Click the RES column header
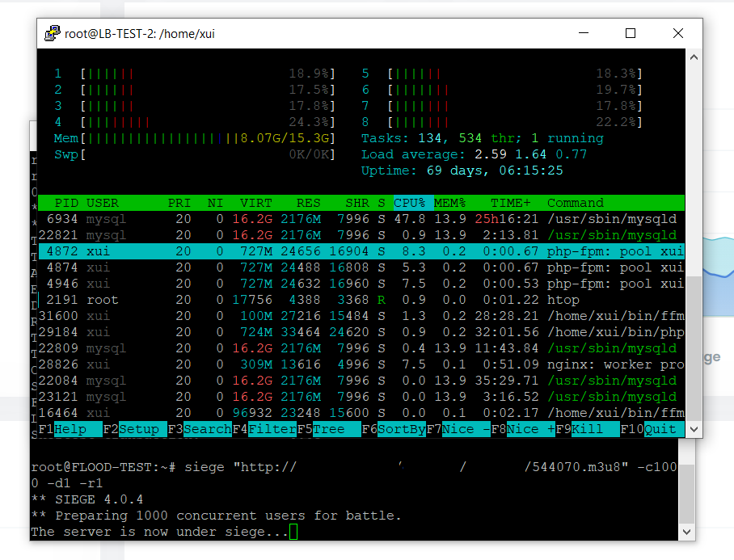 (309, 203)
